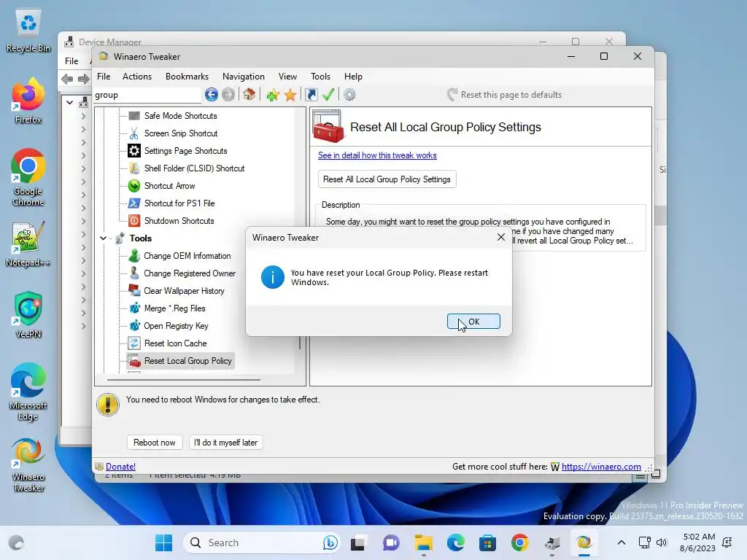
Task: Visit the https://winaero.com link
Action: pyautogui.click(x=601, y=467)
